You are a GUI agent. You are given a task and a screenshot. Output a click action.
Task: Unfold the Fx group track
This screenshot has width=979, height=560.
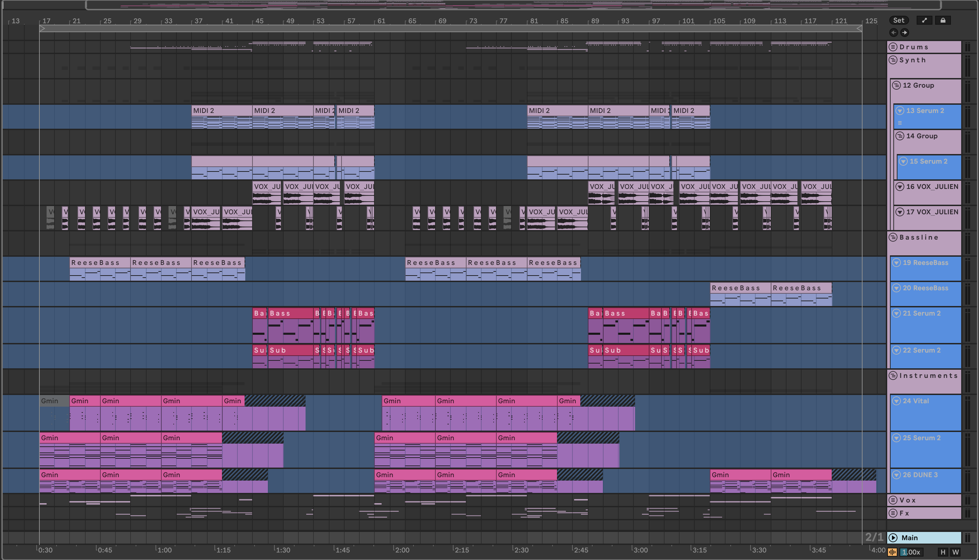(893, 513)
